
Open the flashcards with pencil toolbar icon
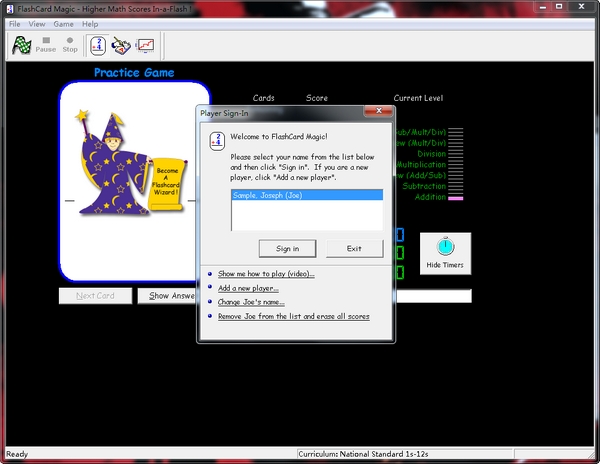pyautogui.click(x=121, y=46)
